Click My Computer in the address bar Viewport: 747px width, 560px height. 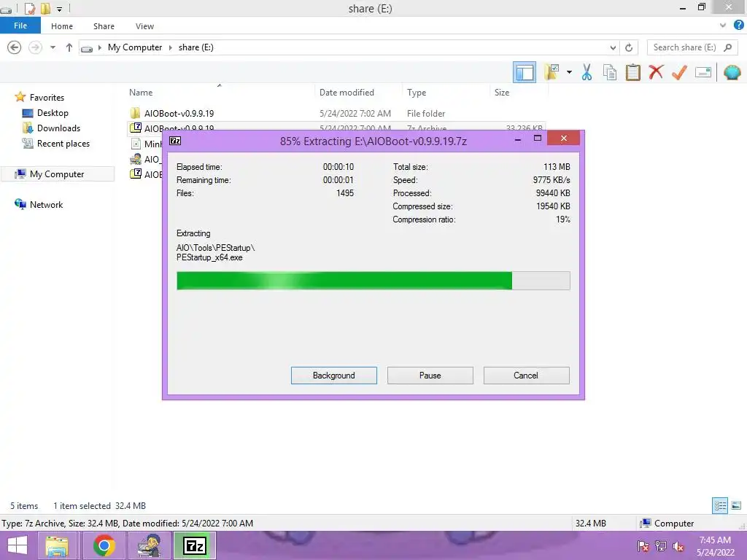[135, 47]
